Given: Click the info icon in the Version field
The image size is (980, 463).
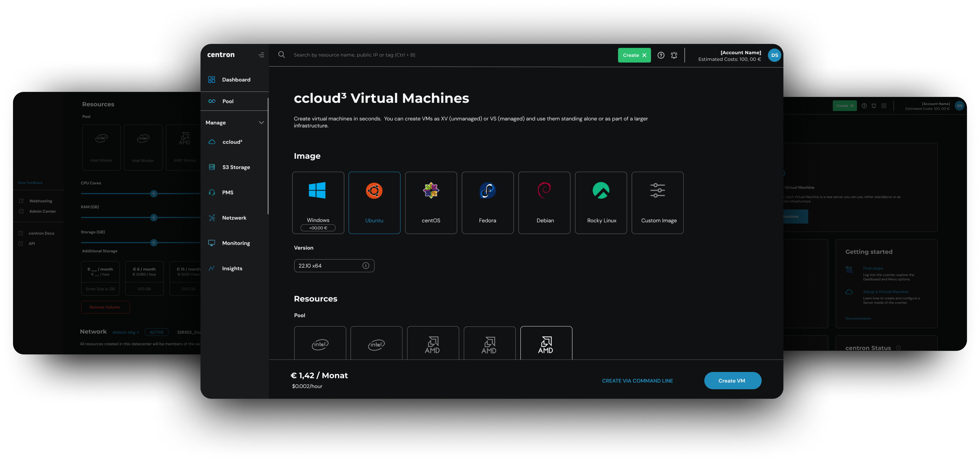Looking at the screenshot, I should [x=365, y=266].
